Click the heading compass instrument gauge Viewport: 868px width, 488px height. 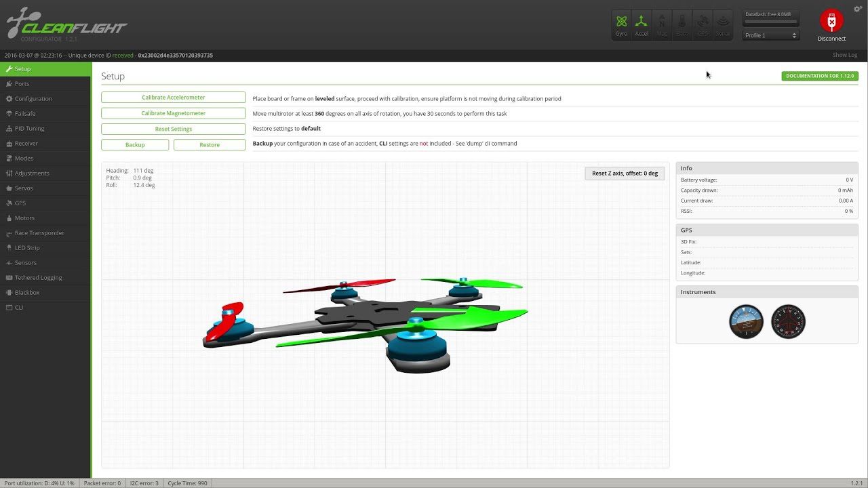click(788, 321)
